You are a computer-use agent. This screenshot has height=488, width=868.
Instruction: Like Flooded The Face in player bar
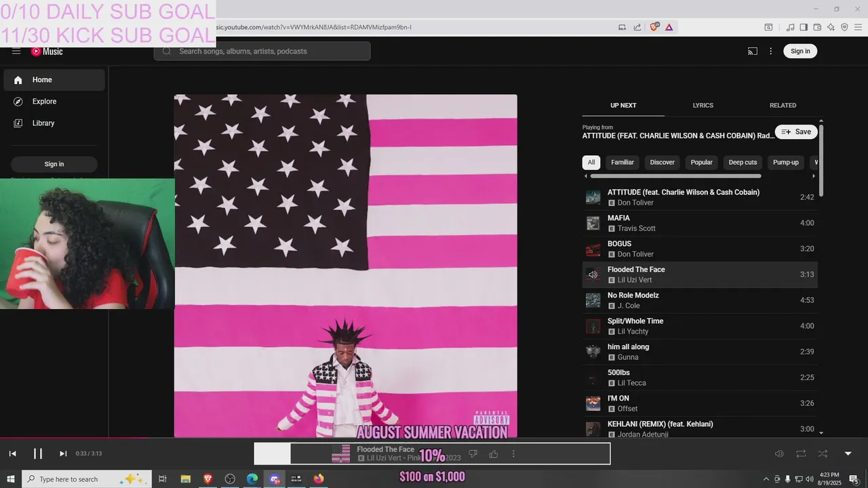tap(494, 453)
